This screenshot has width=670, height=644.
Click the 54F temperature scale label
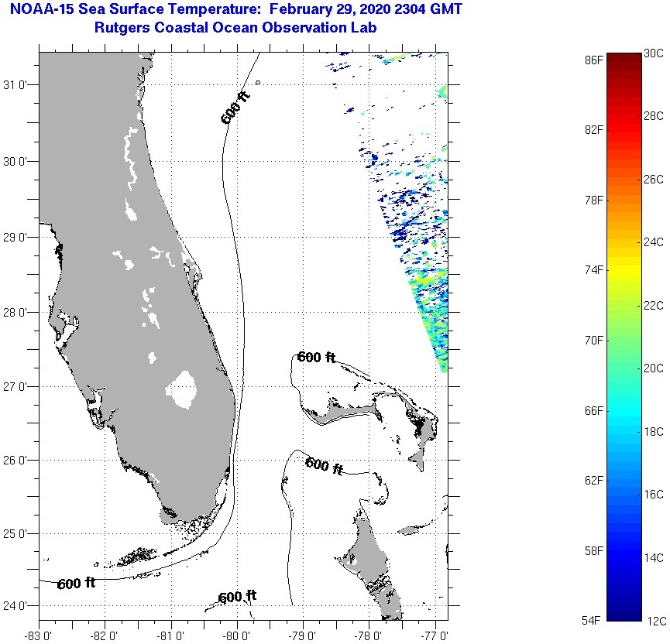point(594,621)
